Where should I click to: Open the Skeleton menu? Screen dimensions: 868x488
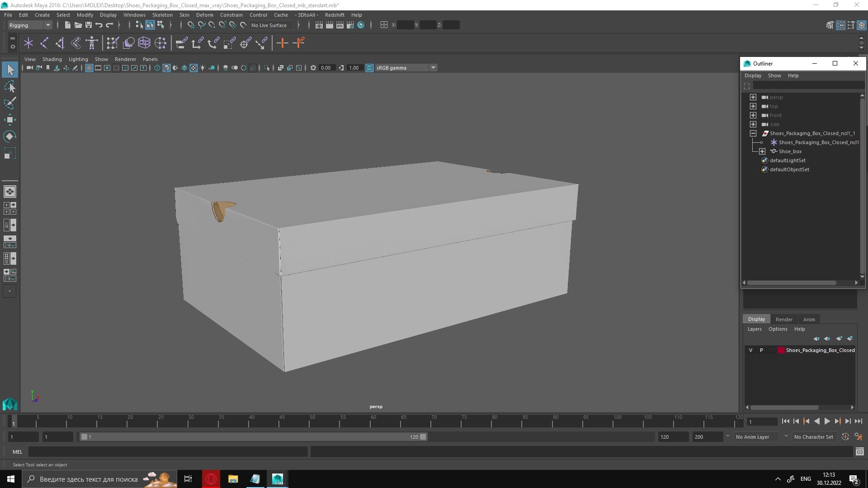click(x=162, y=15)
